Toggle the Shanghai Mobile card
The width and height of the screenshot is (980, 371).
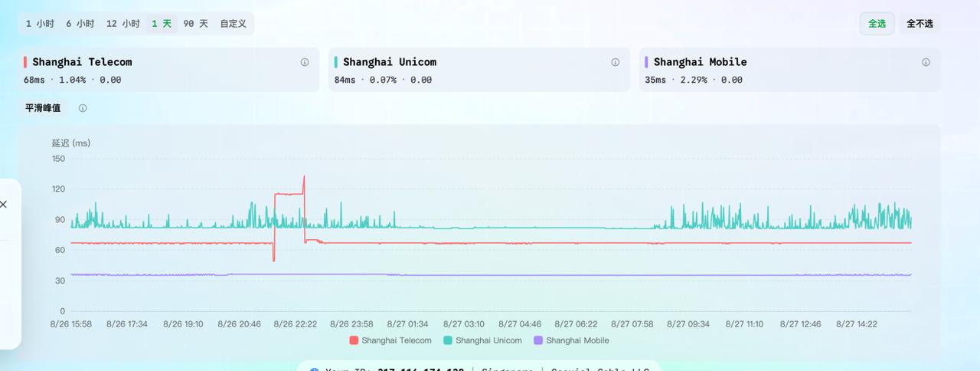coord(790,70)
